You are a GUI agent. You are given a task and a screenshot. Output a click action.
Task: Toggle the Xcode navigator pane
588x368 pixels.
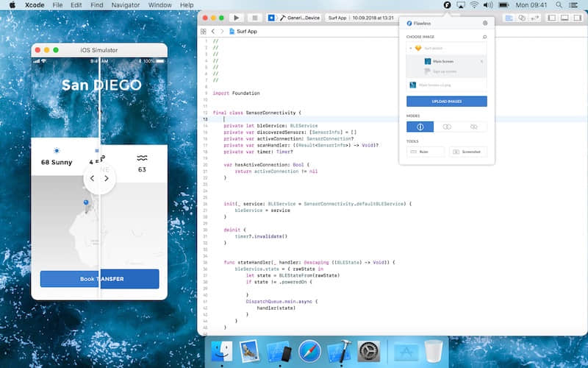click(x=552, y=18)
